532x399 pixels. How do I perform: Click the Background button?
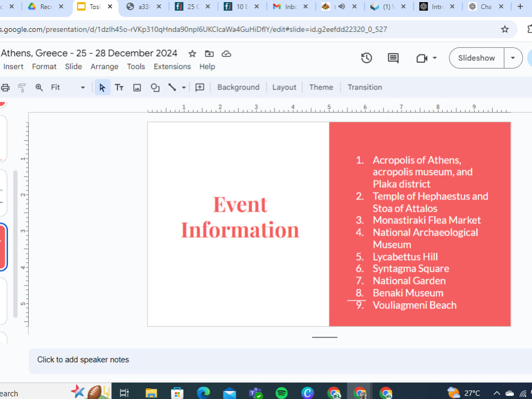(x=238, y=88)
